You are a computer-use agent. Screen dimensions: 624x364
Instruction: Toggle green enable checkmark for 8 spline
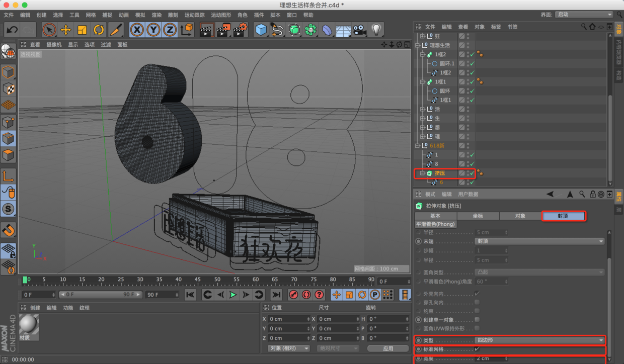click(472, 164)
